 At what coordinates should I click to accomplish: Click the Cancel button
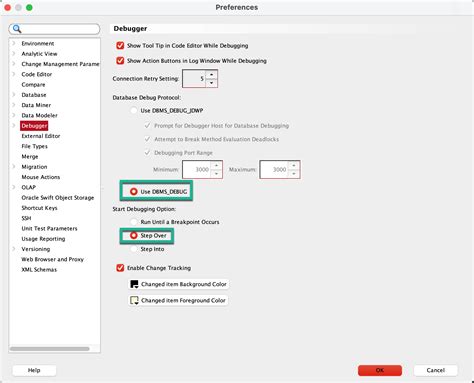click(435, 370)
